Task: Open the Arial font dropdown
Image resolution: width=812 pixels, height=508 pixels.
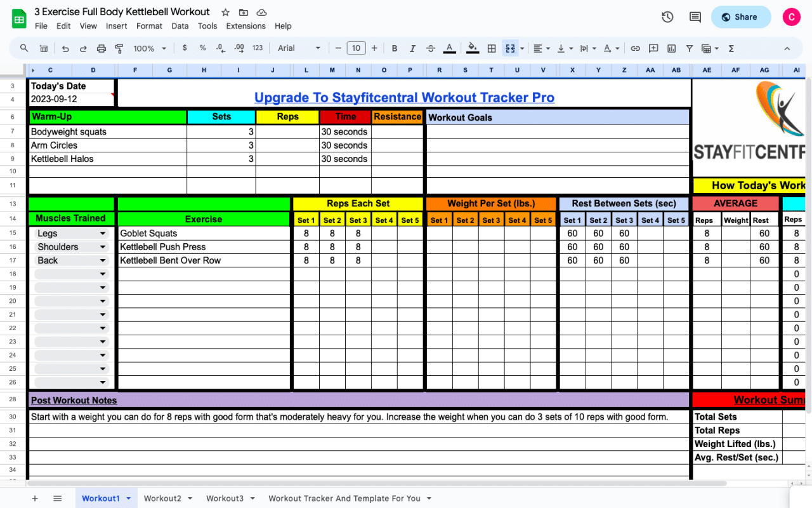Action: [x=299, y=48]
